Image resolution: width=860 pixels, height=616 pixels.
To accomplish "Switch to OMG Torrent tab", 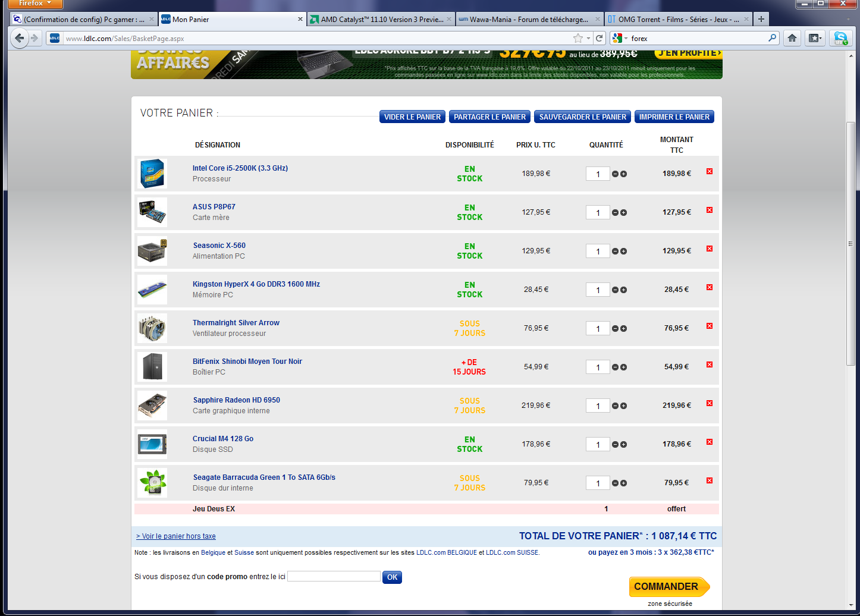I will click(678, 19).
